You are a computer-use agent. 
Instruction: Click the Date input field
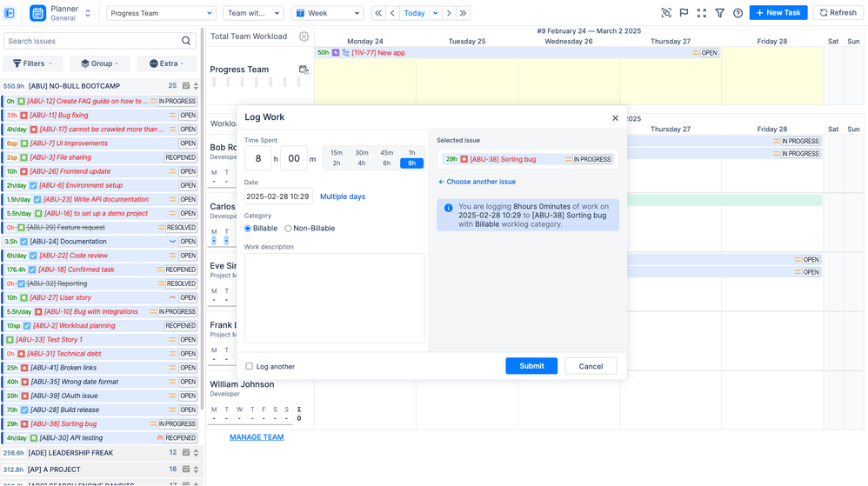point(278,196)
